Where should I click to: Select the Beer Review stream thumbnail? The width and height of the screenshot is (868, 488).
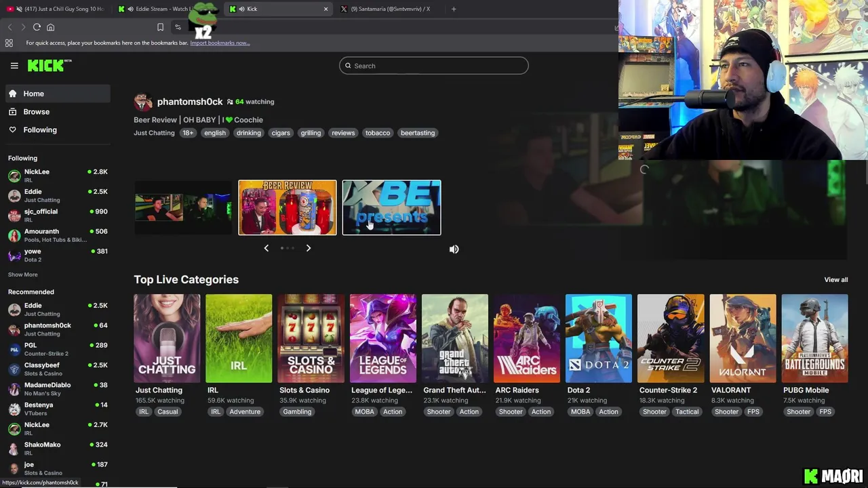click(x=288, y=207)
